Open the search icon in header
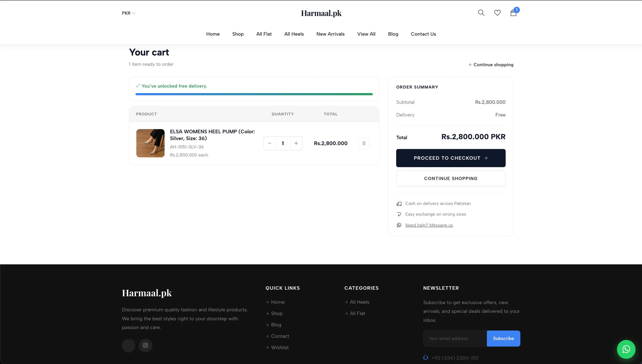Screen dimensions: 642x364 (x=481, y=13)
